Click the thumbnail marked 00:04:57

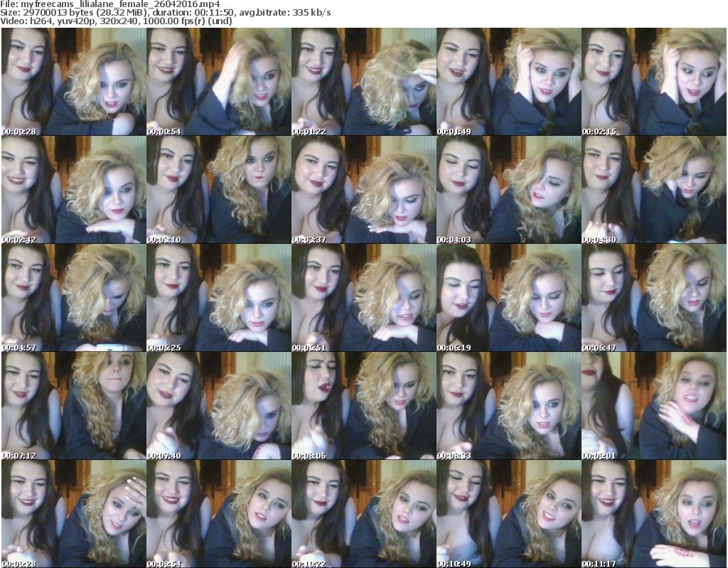(74, 298)
